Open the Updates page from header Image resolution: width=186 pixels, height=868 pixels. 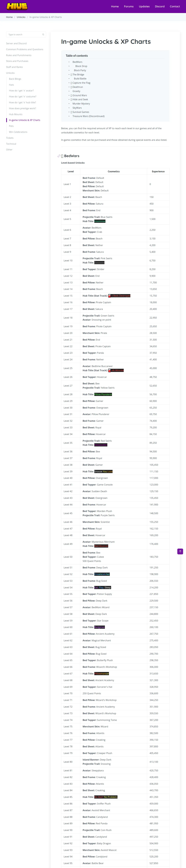[144, 6]
